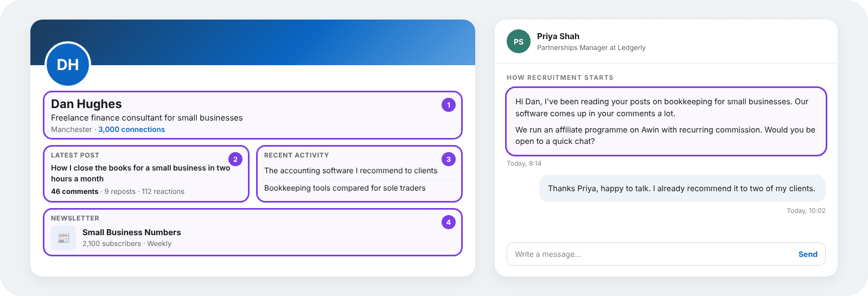Viewport: 868px width, 296px height.
Task: Click Partnerships Manager at Ledgerly subtitle
Action: click(x=591, y=48)
